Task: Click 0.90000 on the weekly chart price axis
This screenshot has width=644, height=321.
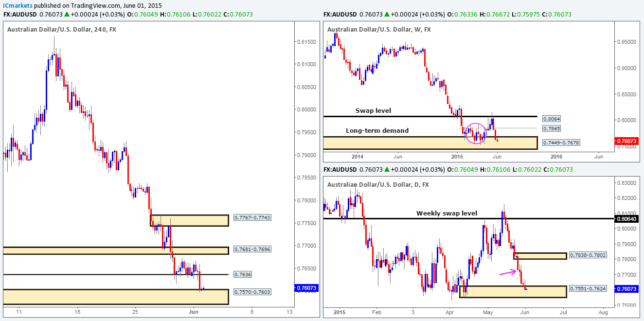Action: (627, 68)
